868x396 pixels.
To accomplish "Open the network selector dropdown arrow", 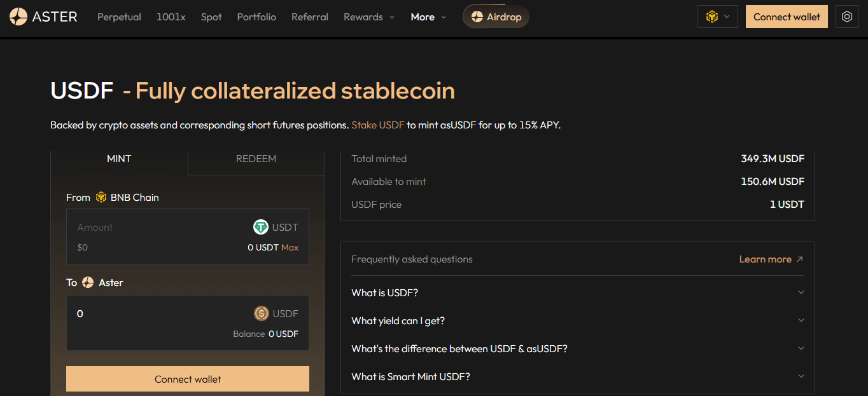I will click(727, 17).
